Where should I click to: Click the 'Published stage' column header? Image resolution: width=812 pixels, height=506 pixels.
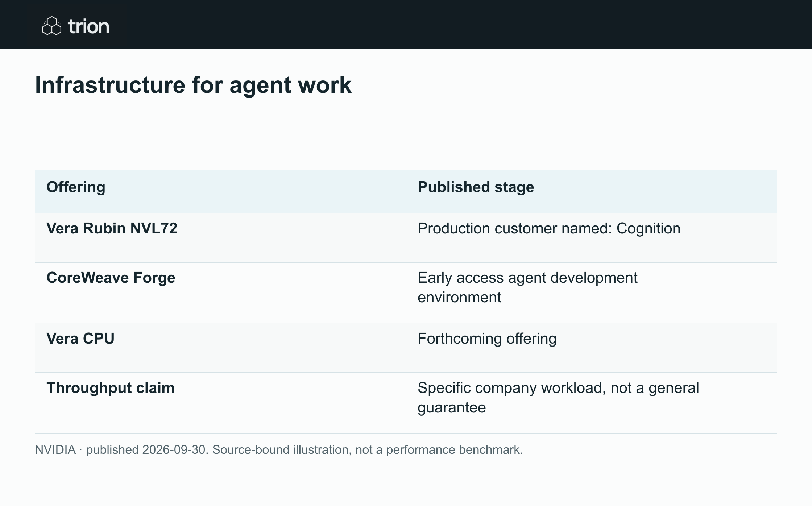coord(476,187)
